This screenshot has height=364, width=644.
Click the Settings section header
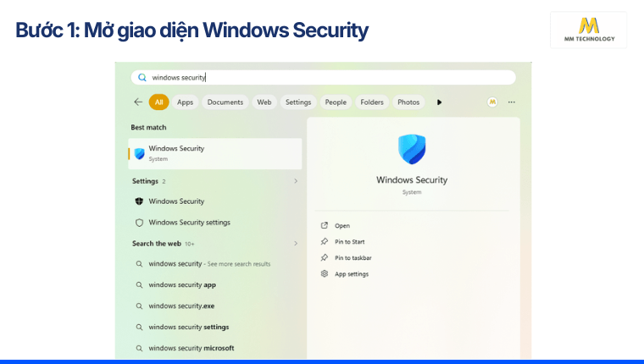coord(145,181)
